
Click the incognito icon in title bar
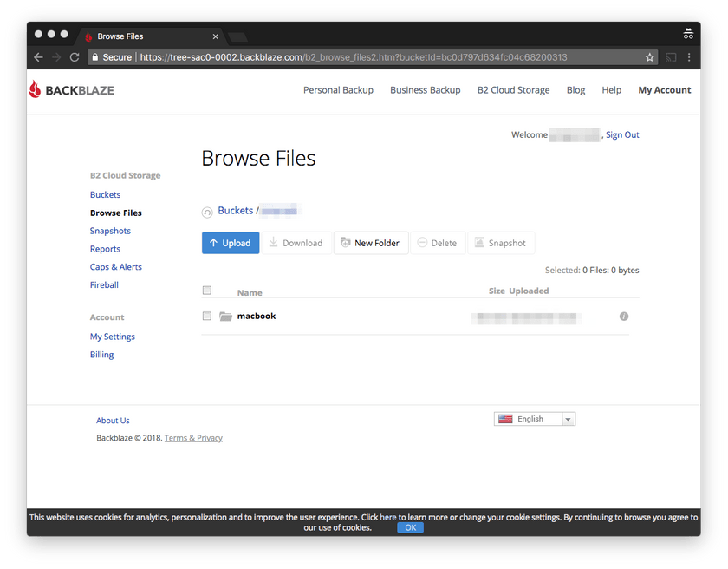688,34
